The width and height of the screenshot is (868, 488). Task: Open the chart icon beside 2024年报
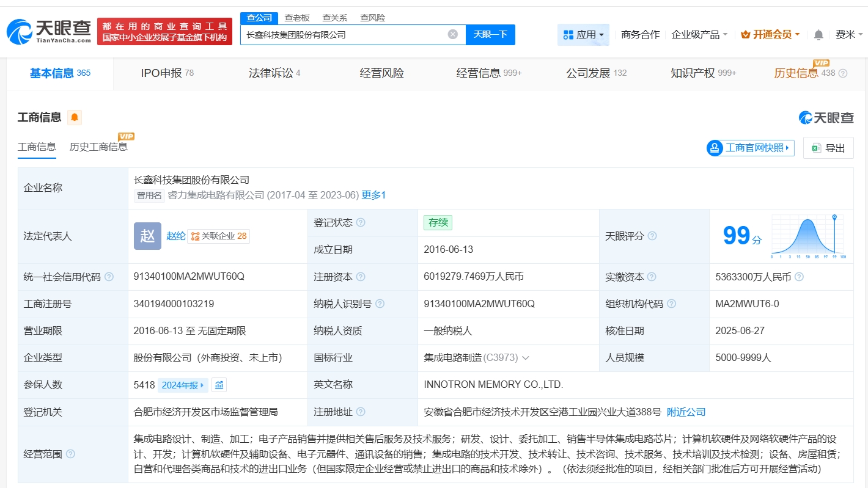click(219, 385)
